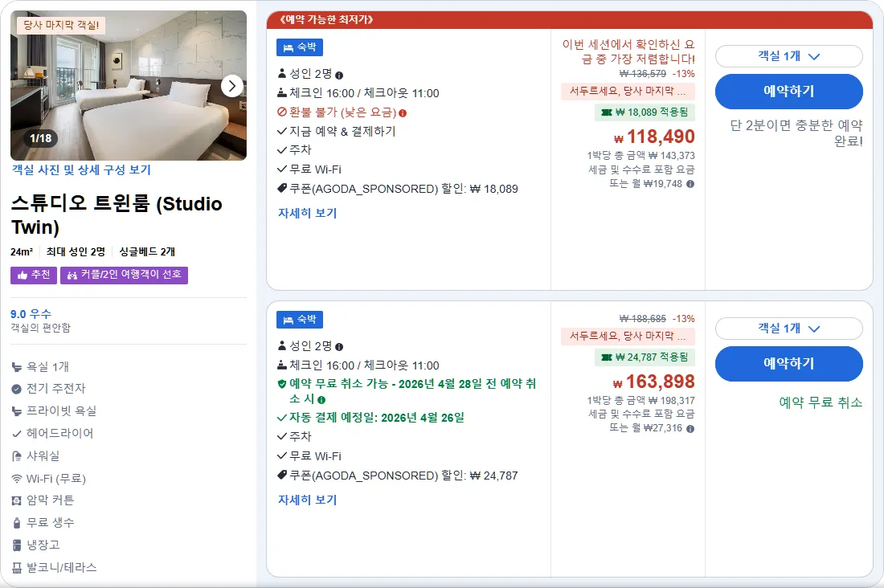This screenshot has height=588, width=884.
Task: Click the 커플/2인 여행객이 선호 badge
Action: pyautogui.click(x=124, y=275)
